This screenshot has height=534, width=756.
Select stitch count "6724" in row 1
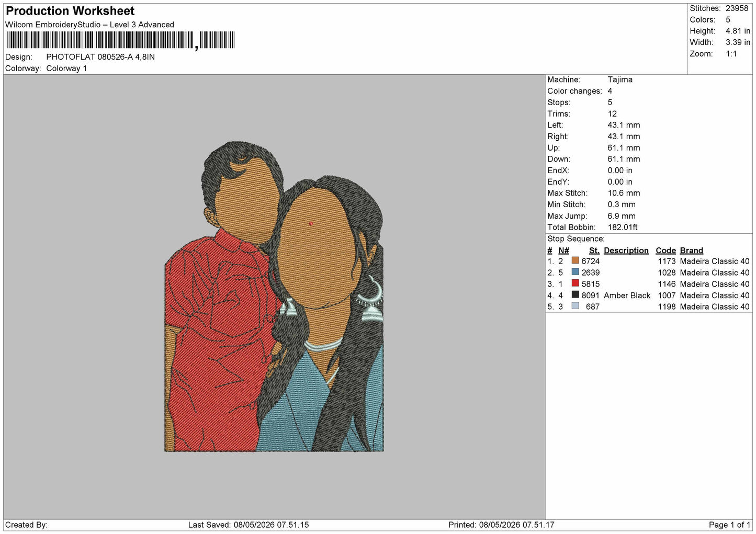click(591, 262)
